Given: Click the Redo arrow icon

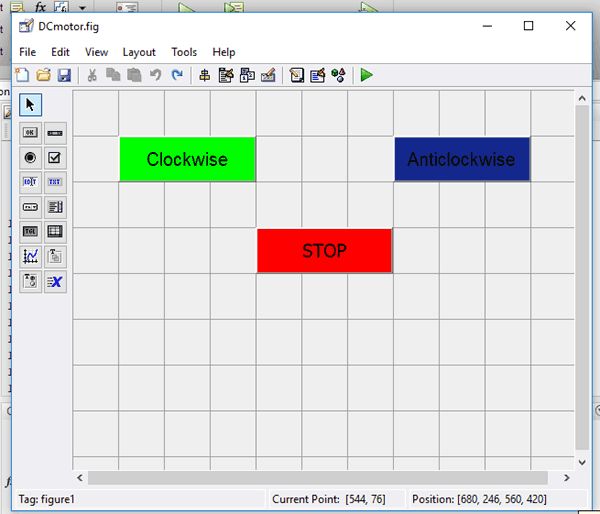Looking at the screenshot, I should [x=177, y=75].
